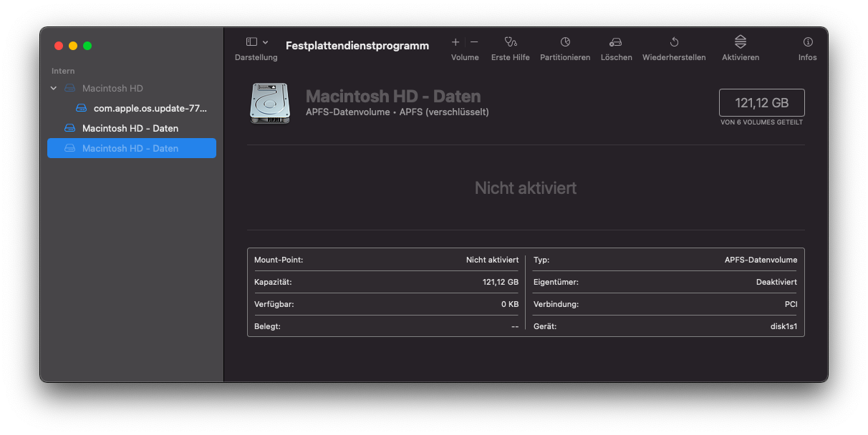Minimize the window with yellow button
Screen dimensions: 868x435
(73, 46)
